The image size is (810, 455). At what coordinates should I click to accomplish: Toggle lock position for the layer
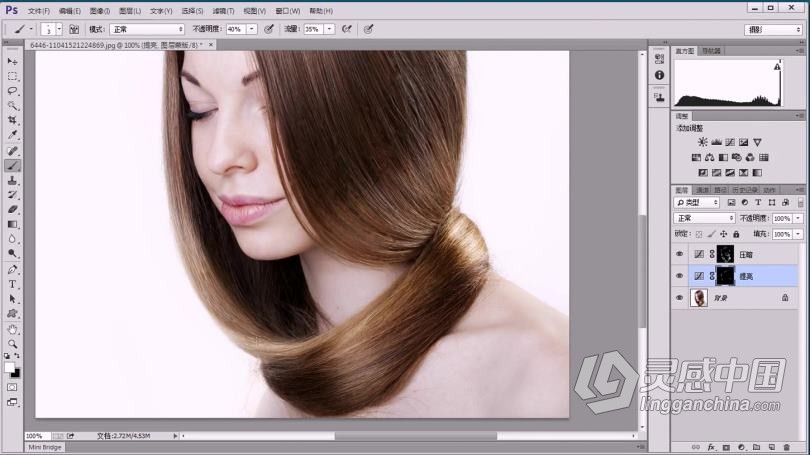724,234
